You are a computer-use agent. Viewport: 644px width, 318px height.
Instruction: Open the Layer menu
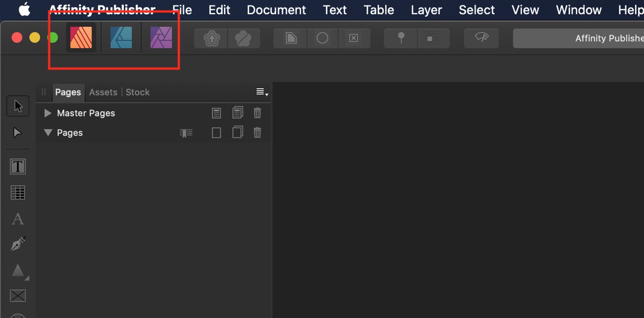pos(426,10)
